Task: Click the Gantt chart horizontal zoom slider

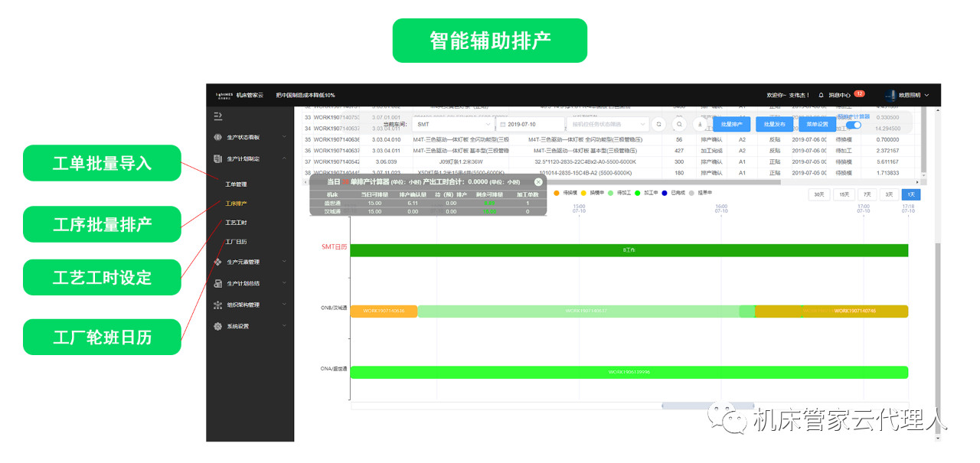Action: click(x=707, y=406)
